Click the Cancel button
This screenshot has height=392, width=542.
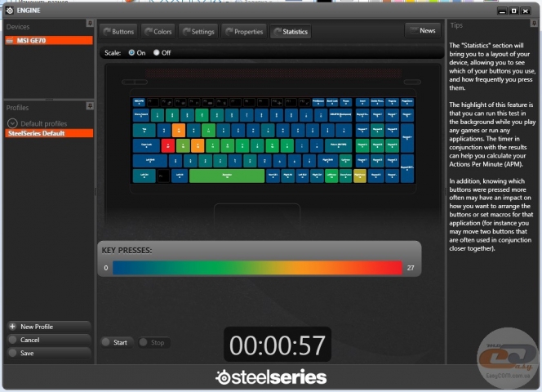click(x=49, y=340)
